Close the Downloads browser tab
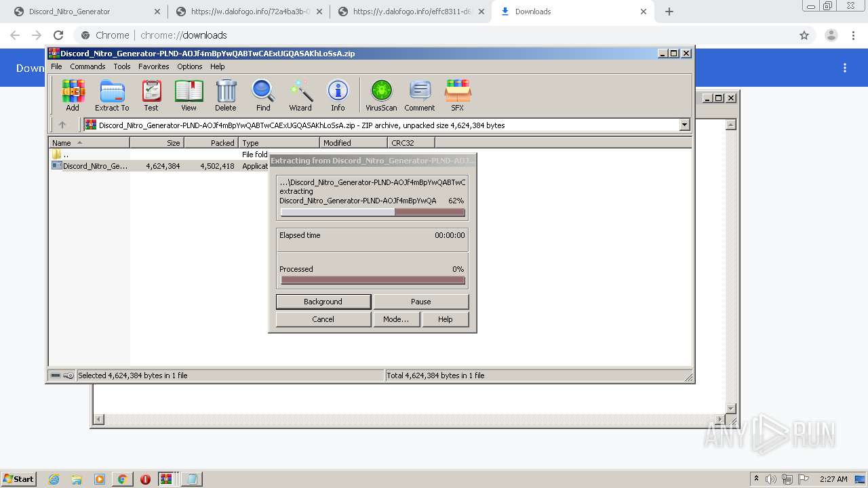This screenshot has width=868, height=488. point(643,12)
